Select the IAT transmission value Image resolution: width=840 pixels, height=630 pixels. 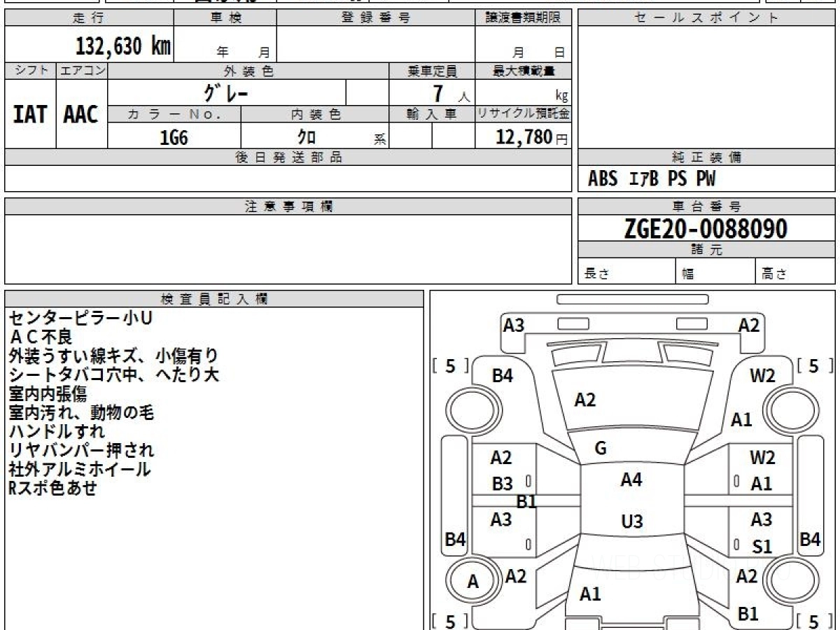[30, 115]
